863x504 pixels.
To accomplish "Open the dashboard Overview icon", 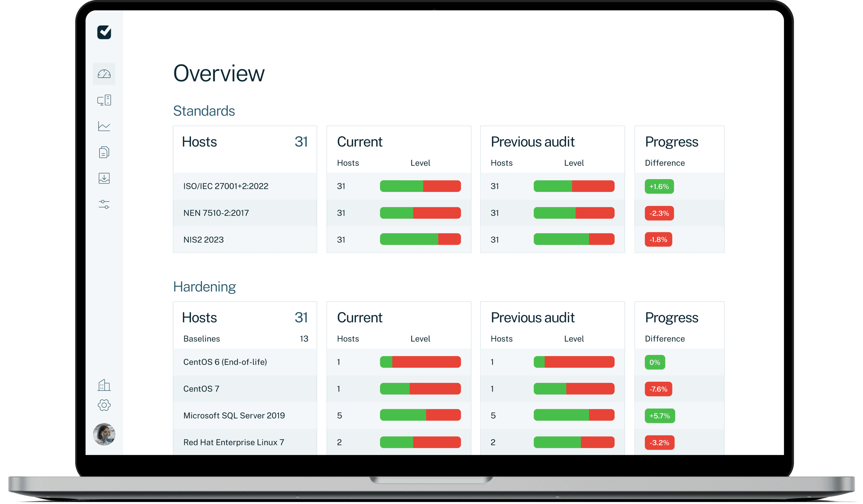I will point(104,74).
